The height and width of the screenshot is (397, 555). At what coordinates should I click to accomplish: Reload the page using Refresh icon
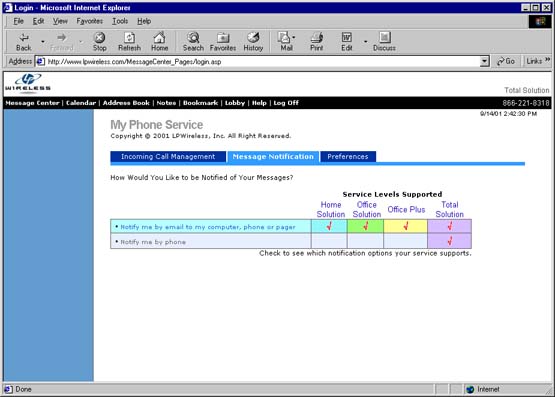(129, 38)
